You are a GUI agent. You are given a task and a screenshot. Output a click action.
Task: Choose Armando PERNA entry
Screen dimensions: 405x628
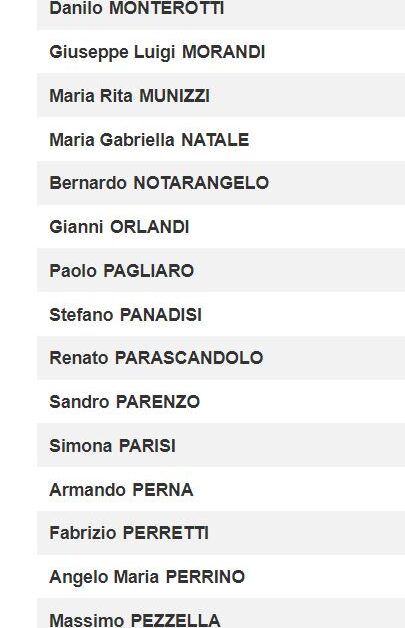pyautogui.click(x=221, y=489)
